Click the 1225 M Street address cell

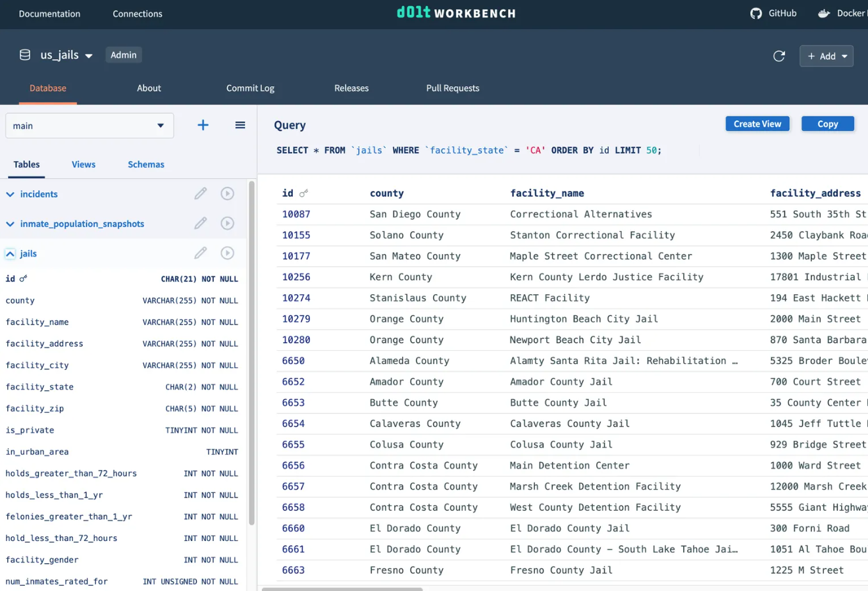pyautogui.click(x=807, y=571)
